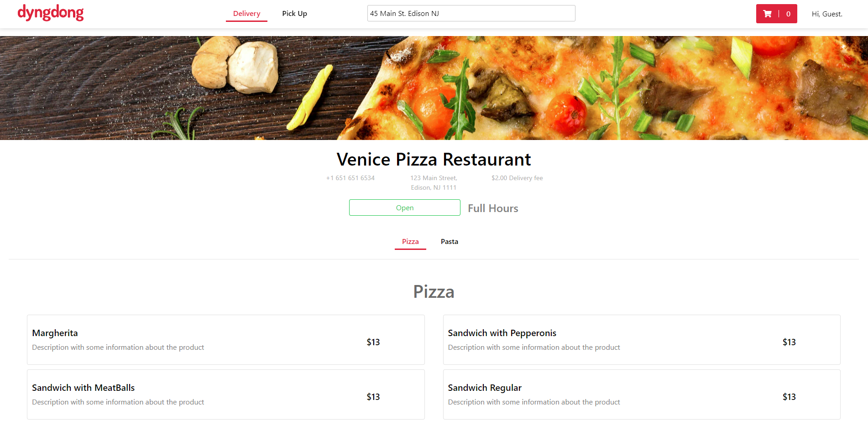The height and width of the screenshot is (446, 868).
Task: Click the restaurant phone number
Action: point(350,178)
